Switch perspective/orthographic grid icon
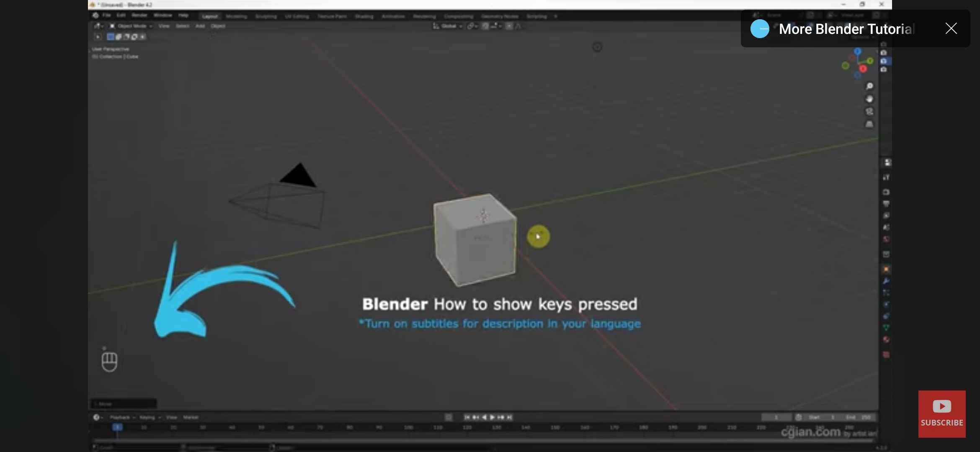The image size is (980, 452). [869, 124]
